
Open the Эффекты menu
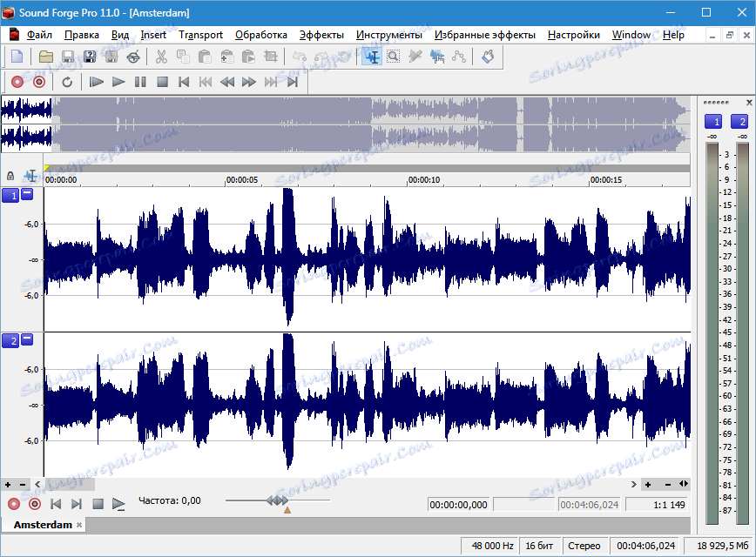[x=321, y=35]
